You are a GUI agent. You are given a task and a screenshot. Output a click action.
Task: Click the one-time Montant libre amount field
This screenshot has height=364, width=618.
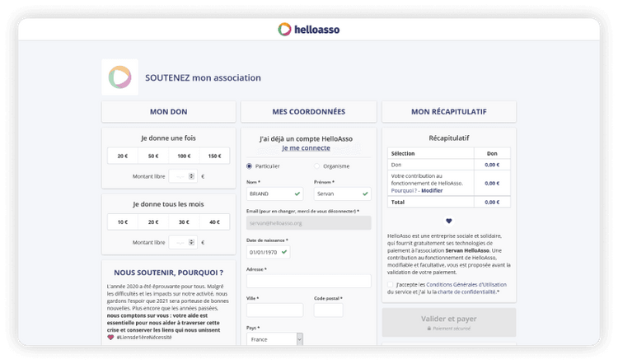183,176
